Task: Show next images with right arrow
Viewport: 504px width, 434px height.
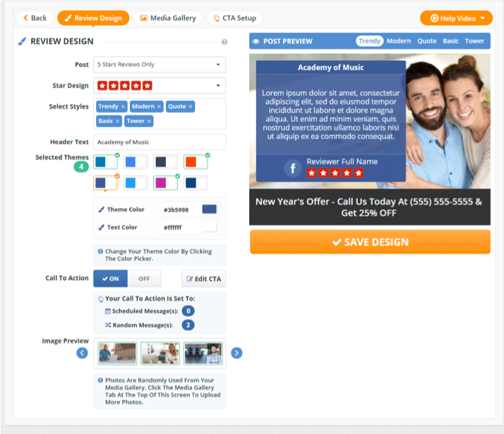Action: 236,353
